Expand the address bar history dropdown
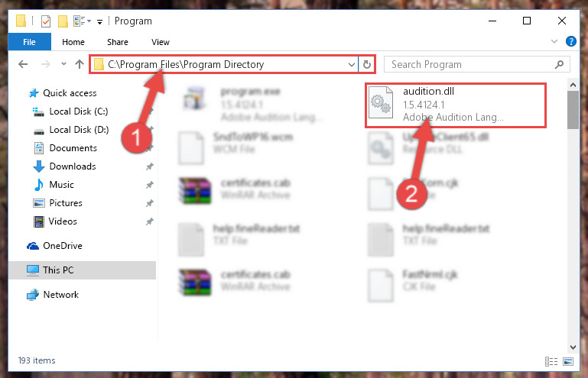Viewport: 588px width, 378px height. click(x=352, y=64)
